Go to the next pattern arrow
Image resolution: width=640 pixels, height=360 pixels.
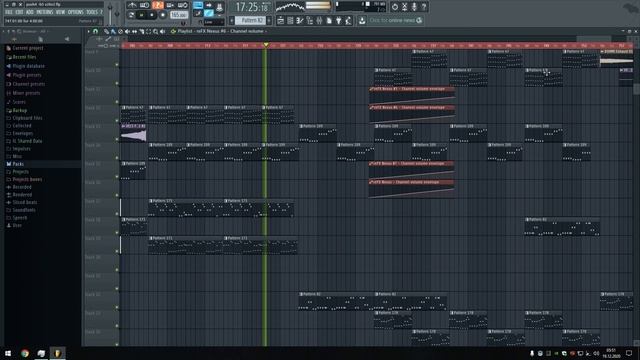pos(269,20)
